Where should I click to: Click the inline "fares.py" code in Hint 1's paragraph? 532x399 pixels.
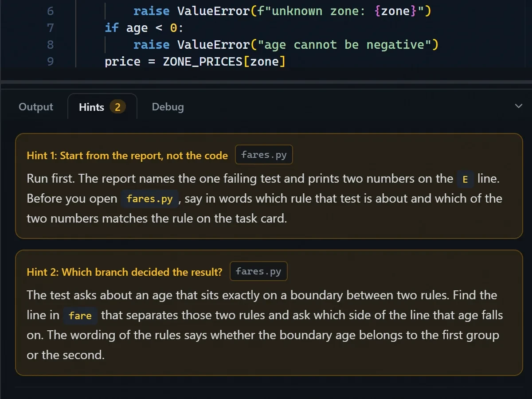point(149,199)
